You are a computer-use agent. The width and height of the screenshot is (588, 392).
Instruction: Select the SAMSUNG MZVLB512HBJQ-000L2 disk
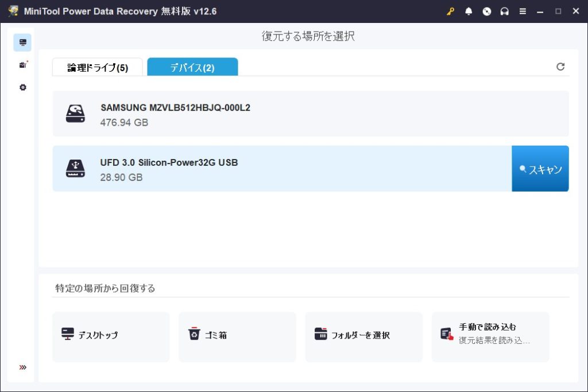[x=310, y=114]
